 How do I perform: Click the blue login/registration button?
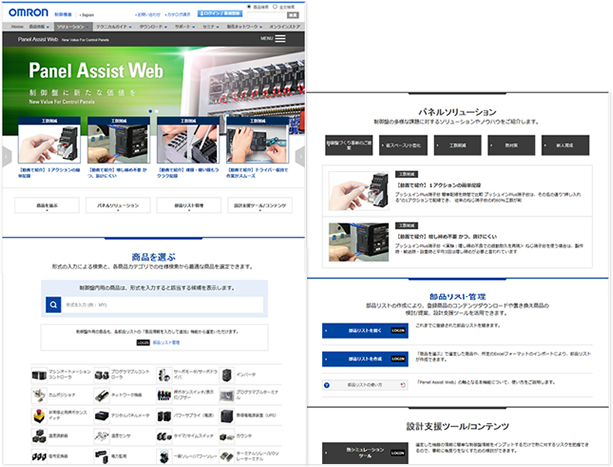[220, 14]
